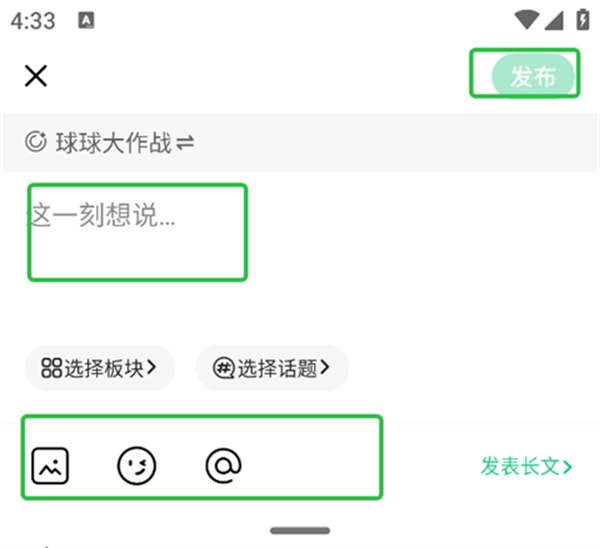Focus the 这一刻想说... text field
The width and height of the screenshot is (600, 548).
pos(138,233)
